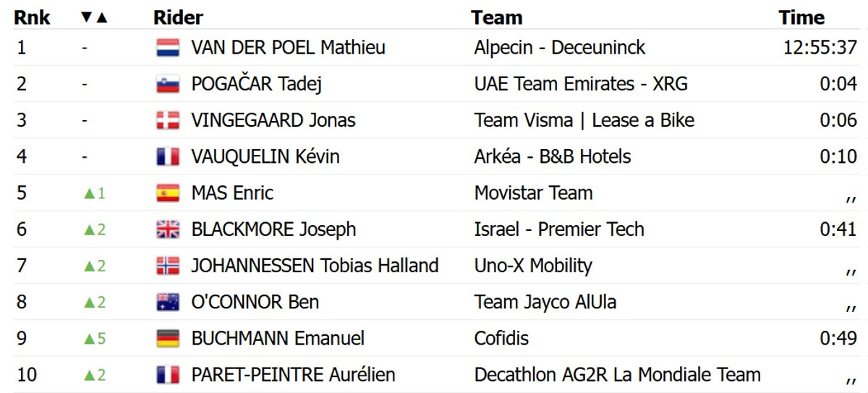
Task: Click the Germany flag next to Buchmann
Action: [x=168, y=339]
